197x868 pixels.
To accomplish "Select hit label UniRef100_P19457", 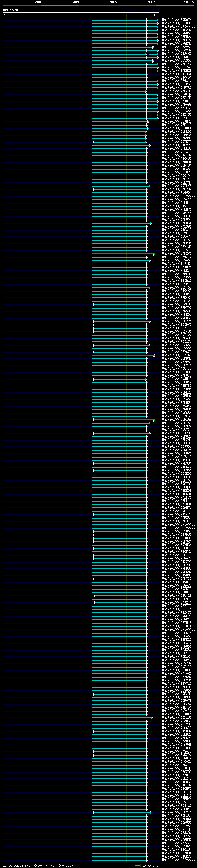I will point(177,399).
